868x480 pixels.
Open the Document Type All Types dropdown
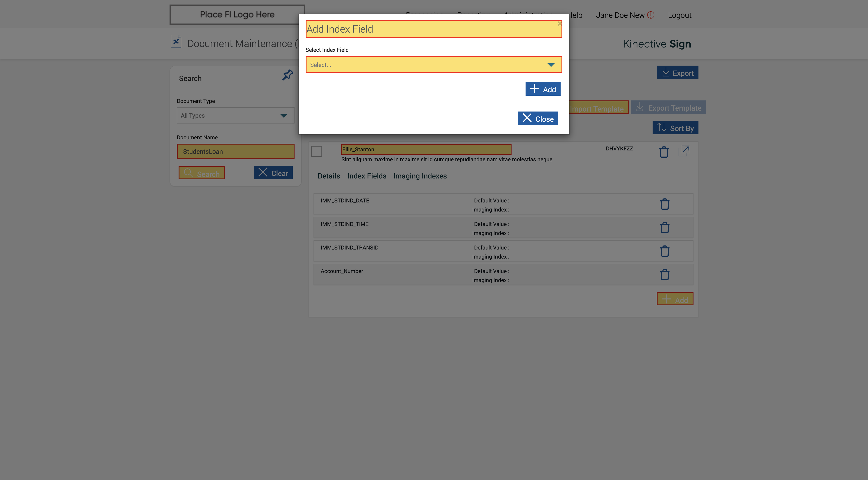tap(235, 116)
